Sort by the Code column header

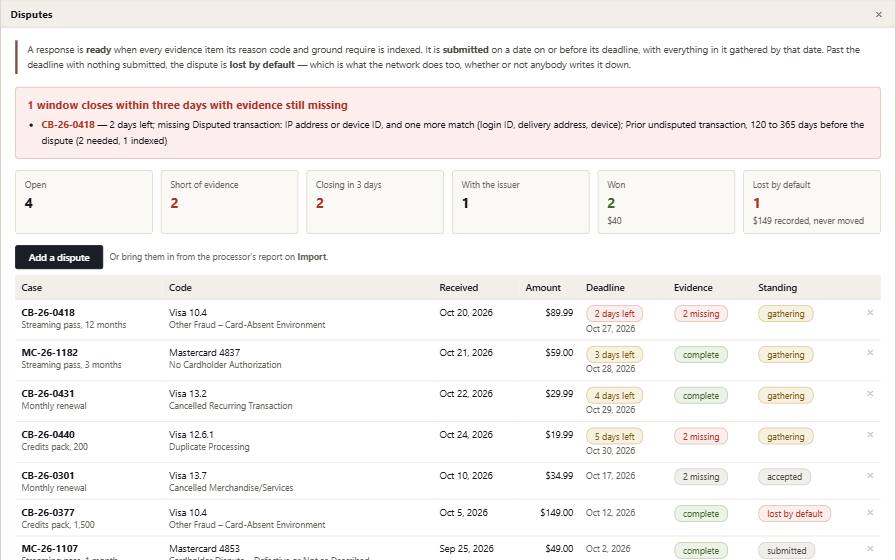[x=180, y=287]
